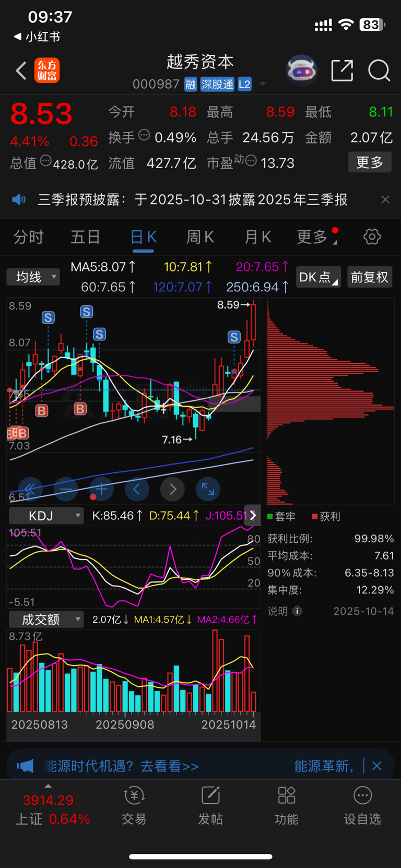Open the 均线 indicator dropdown
The width and height of the screenshot is (401, 868).
(x=33, y=277)
